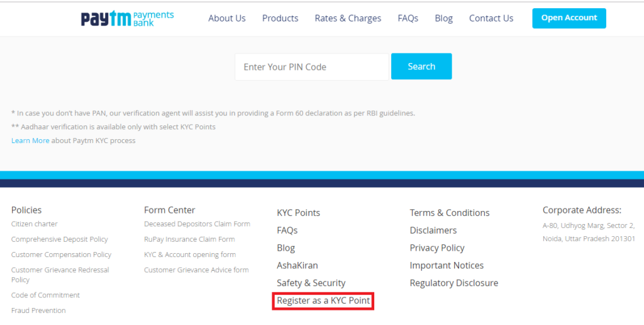Open the Code of Commitment link
The image size is (644, 325).
point(45,295)
